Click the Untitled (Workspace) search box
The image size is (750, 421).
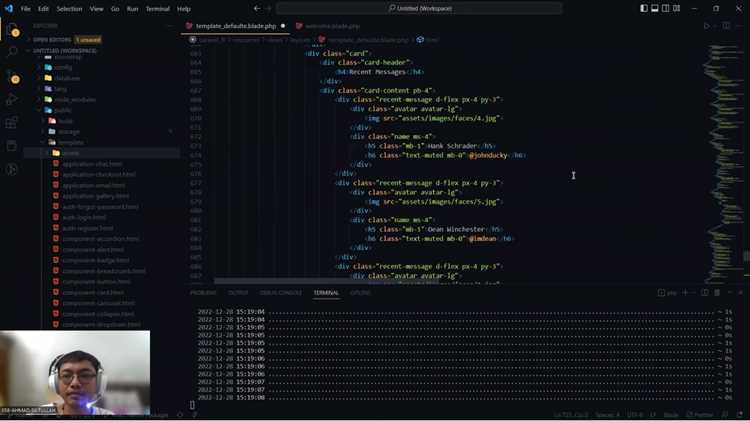pyautogui.click(x=419, y=8)
